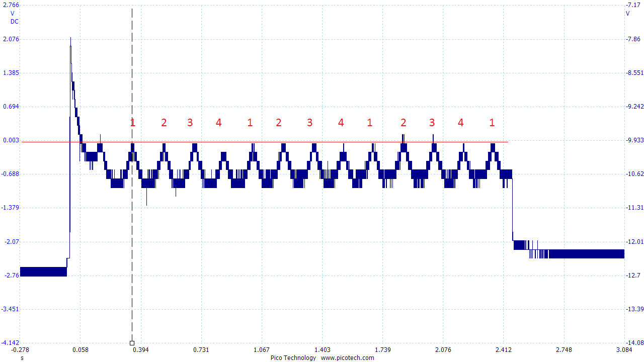
Task: Click the 0.003 value on the left axis
Action: click(x=11, y=140)
